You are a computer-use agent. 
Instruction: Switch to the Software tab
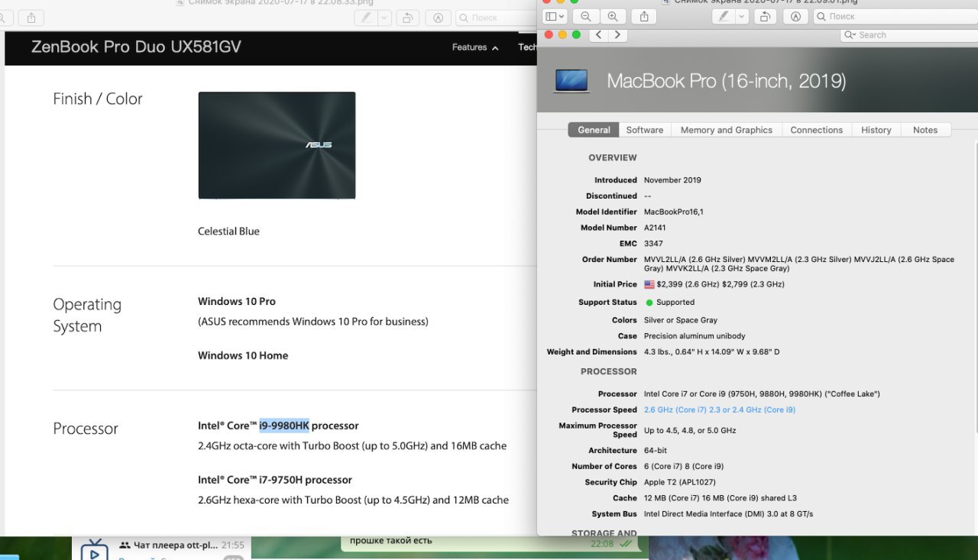click(x=645, y=130)
